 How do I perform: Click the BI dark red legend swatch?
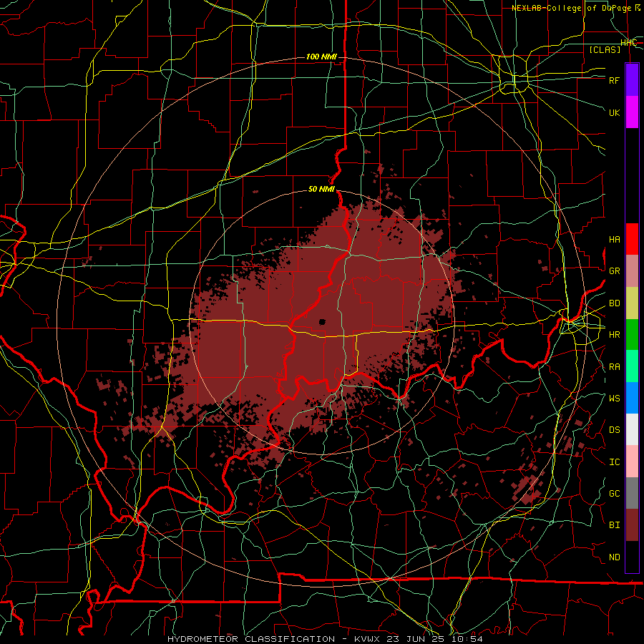pos(632,525)
